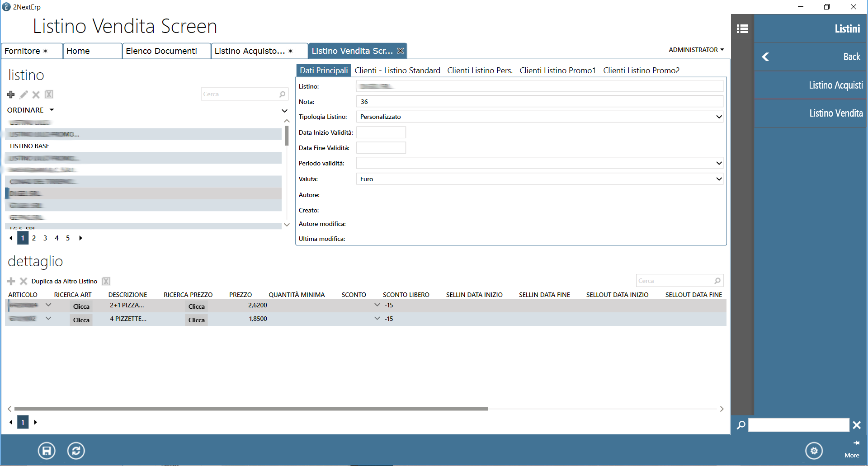Click the sidebar search magnifier icon
The width and height of the screenshot is (868, 466).
(741, 425)
